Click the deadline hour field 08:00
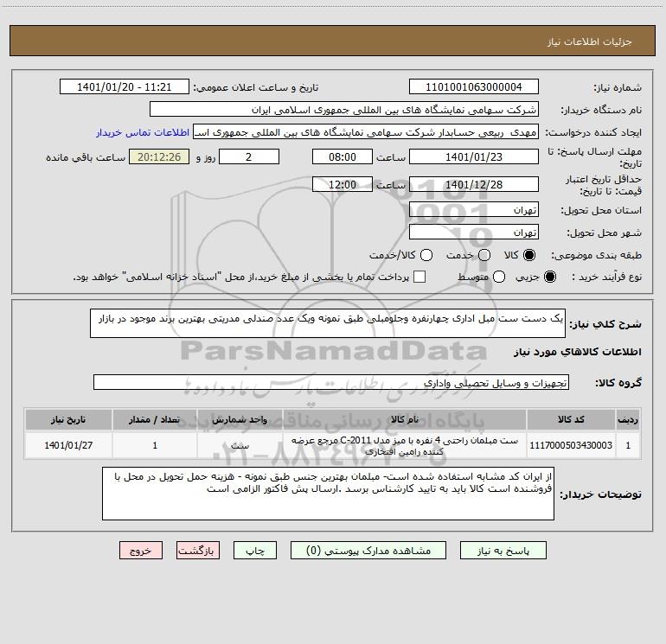666x644 pixels. tap(343, 156)
